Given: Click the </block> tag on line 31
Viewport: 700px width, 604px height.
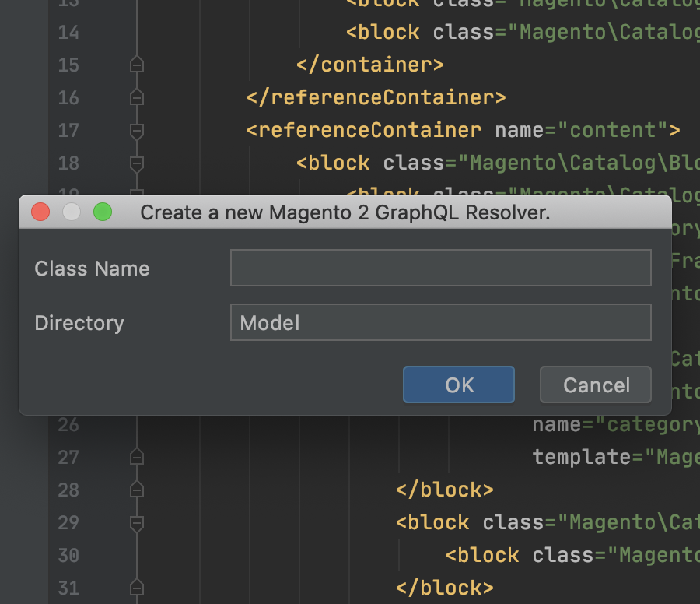Looking at the screenshot, I should (445, 588).
